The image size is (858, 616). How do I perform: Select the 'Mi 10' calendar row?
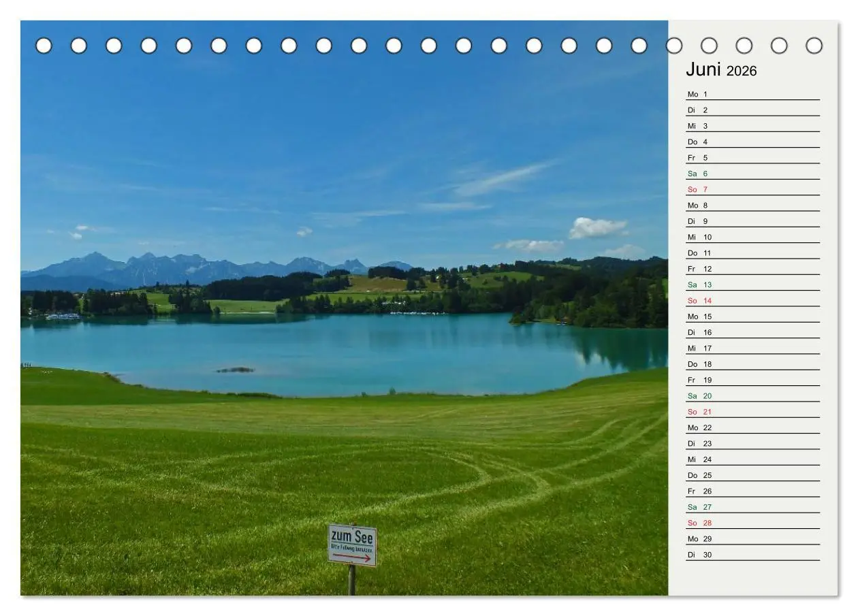point(752,237)
